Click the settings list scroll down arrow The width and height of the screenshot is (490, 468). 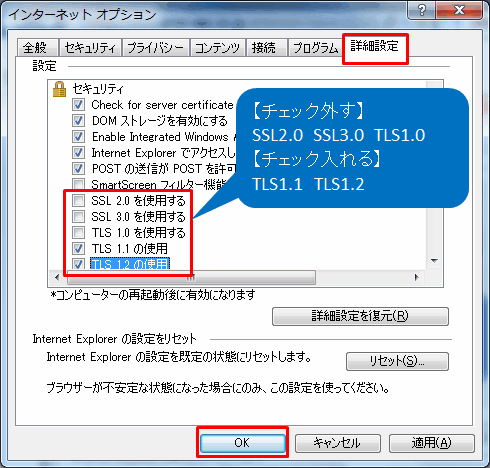coord(434,261)
